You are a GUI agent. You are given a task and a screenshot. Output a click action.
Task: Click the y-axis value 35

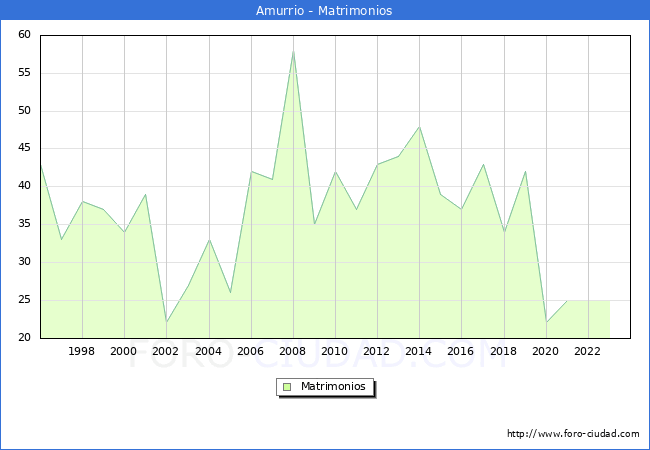(24, 224)
